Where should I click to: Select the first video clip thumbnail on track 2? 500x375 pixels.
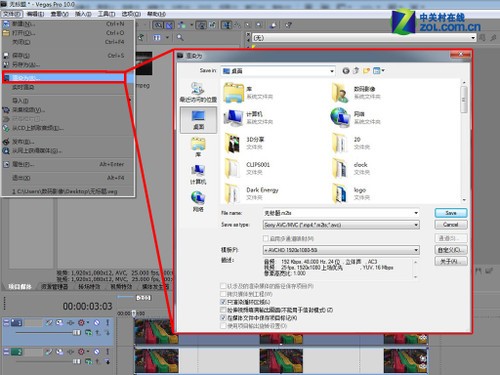tap(156, 361)
